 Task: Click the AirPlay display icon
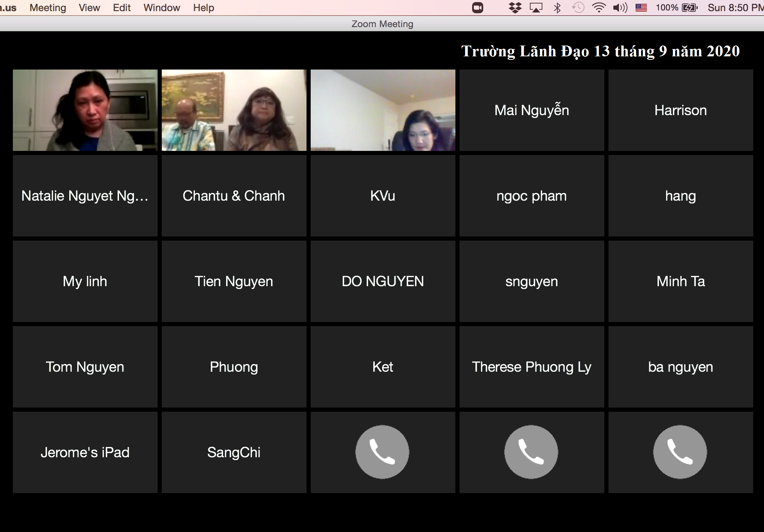pyautogui.click(x=536, y=8)
